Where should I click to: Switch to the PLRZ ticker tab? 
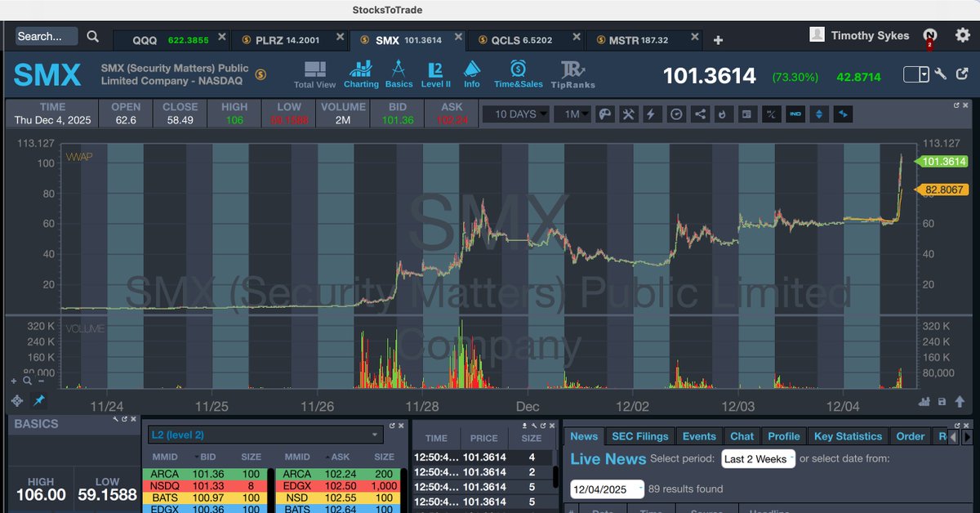[291, 40]
